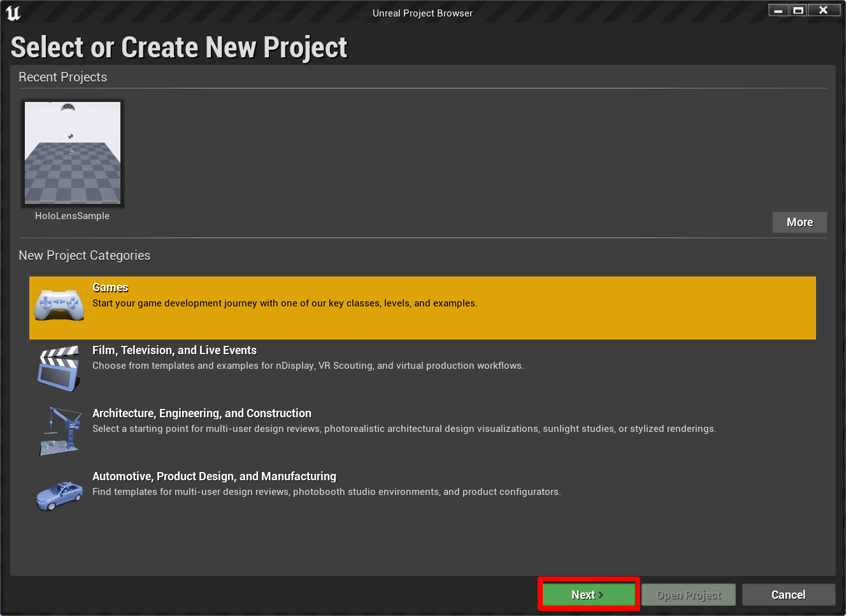Cancel out of the project browser
This screenshot has height=616, width=846.
point(788,594)
